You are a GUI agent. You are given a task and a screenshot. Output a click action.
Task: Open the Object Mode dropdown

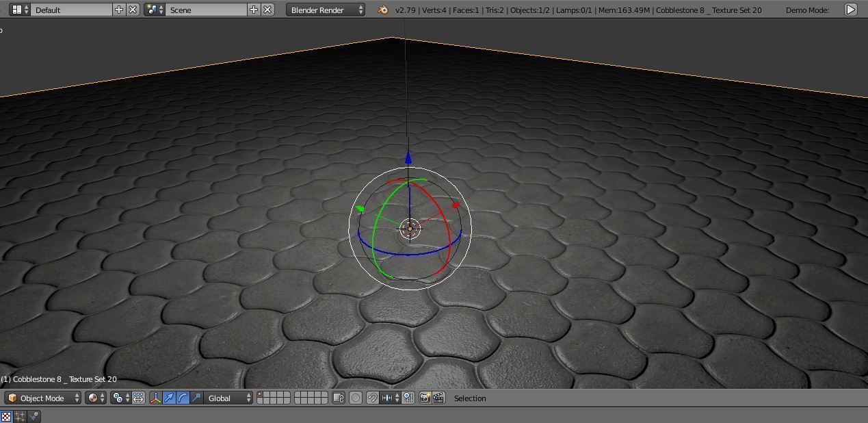[x=42, y=398]
